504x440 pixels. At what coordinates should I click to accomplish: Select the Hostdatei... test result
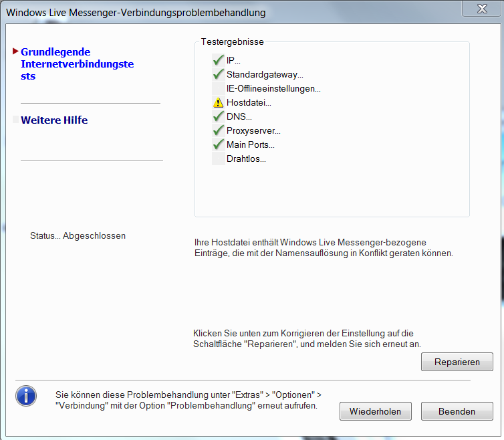pyautogui.click(x=249, y=102)
